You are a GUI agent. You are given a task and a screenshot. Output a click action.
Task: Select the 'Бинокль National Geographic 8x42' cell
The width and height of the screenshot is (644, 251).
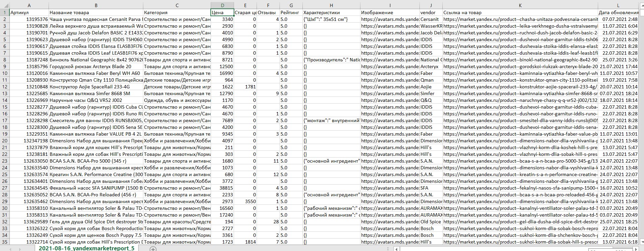point(96,60)
